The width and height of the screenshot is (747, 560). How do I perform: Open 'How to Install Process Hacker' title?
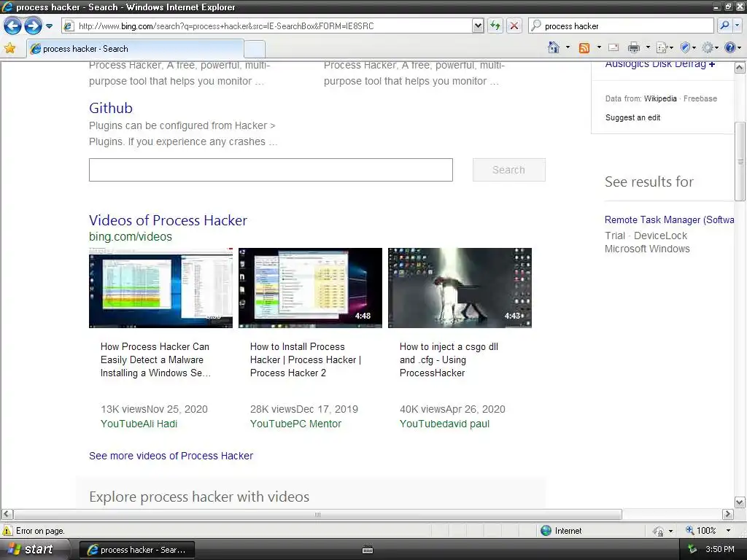[x=306, y=360]
